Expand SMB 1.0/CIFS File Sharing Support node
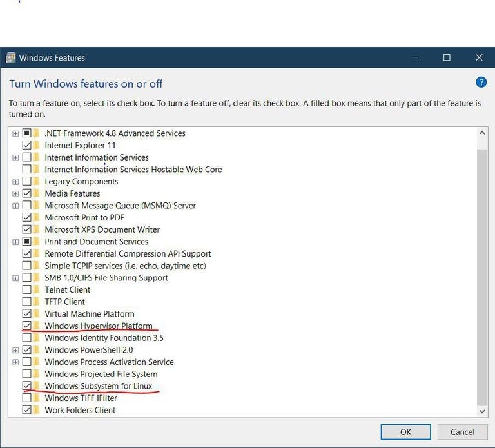Viewport: 495px width, 448px height. click(15, 278)
